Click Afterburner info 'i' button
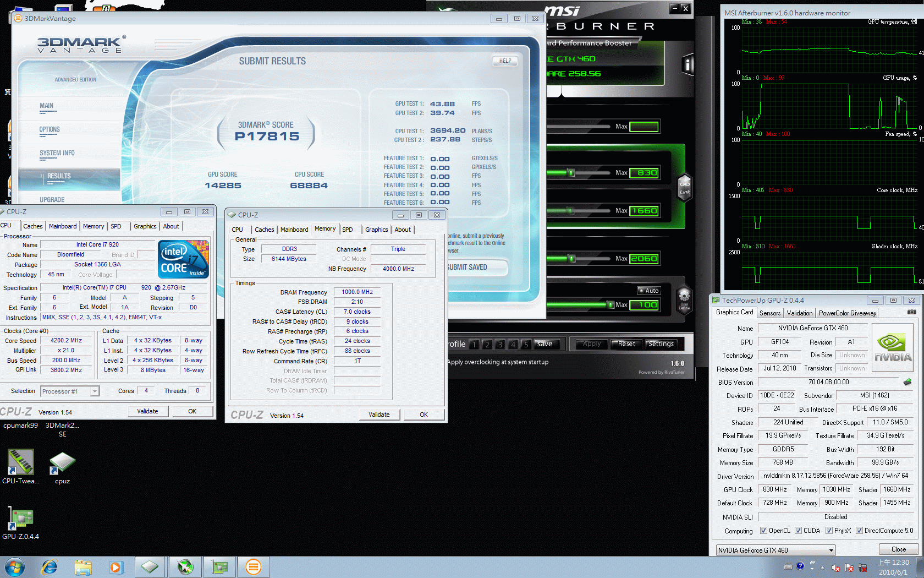This screenshot has width=924, height=578. [687, 65]
